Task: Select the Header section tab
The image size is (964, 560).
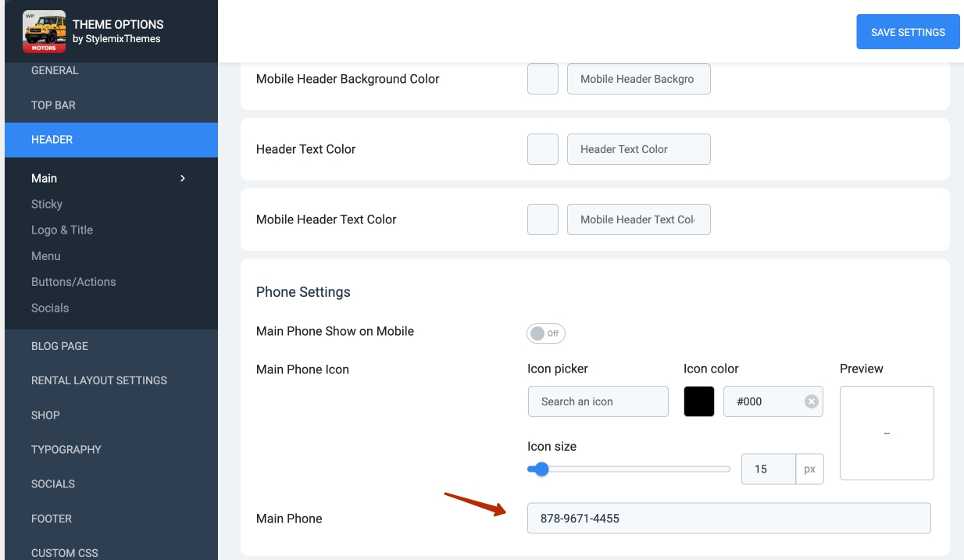Action: click(52, 140)
